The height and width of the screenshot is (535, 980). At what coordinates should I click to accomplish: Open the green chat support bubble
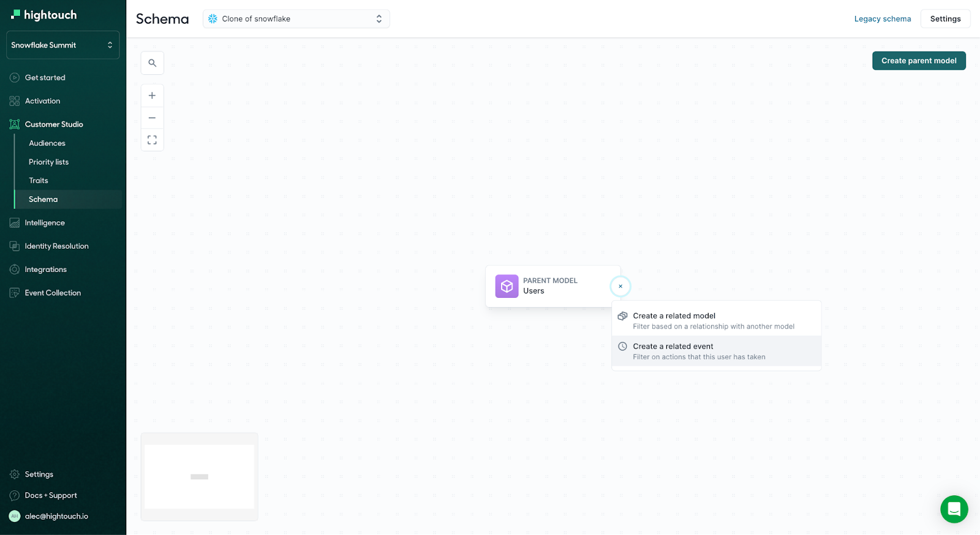954,509
